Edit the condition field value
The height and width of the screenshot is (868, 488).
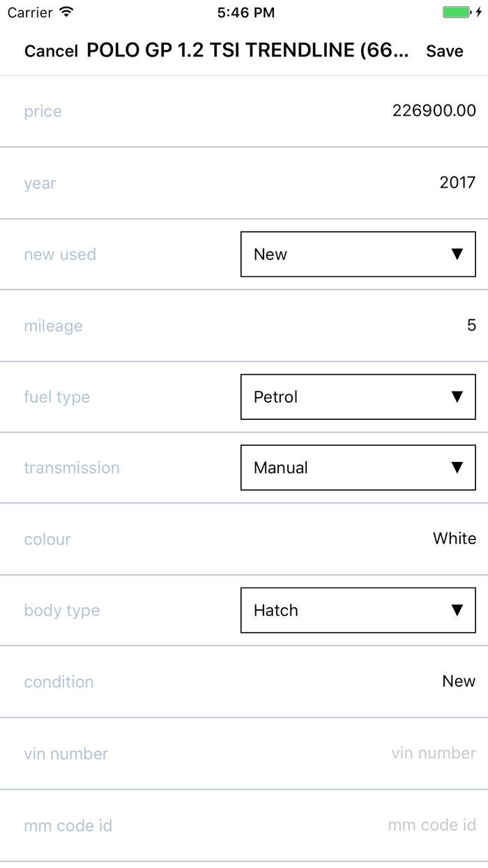(x=459, y=681)
